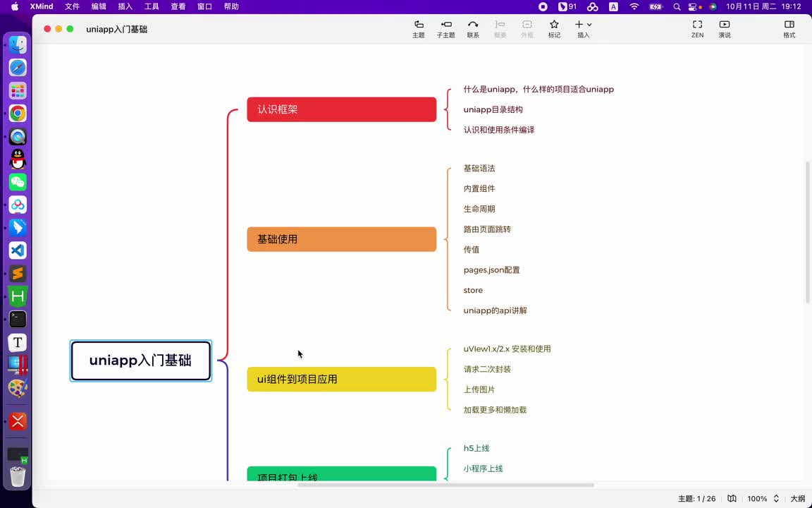Open the XMind application menu
Image resolution: width=812 pixels, height=508 pixels.
tap(42, 7)
